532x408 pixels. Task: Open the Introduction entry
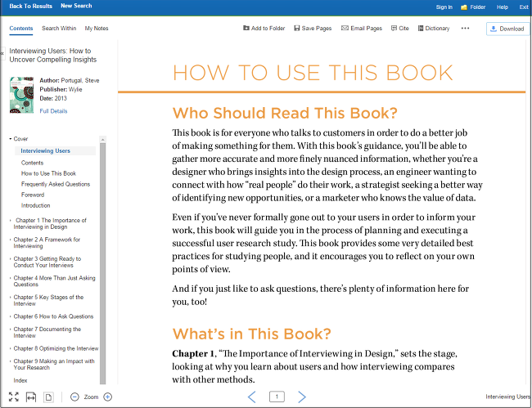[x=36, y=206]
